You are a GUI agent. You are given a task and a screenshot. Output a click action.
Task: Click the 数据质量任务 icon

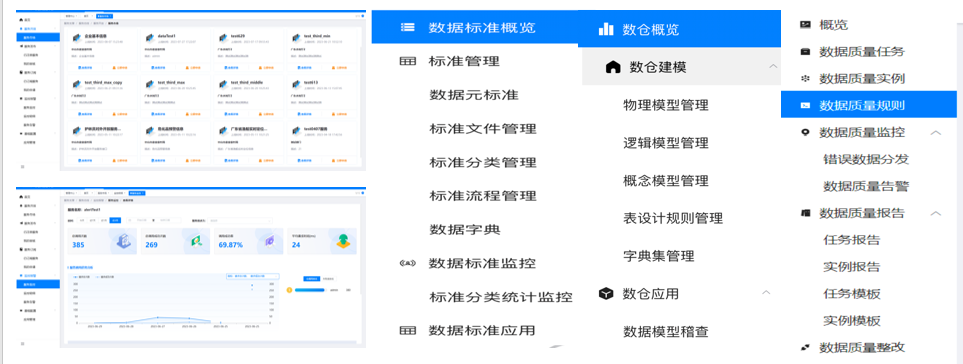click(x=805, y=52)
